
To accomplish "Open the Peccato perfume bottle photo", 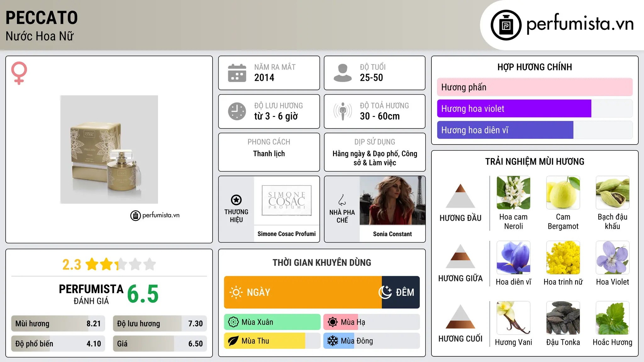I will point(109,150).
